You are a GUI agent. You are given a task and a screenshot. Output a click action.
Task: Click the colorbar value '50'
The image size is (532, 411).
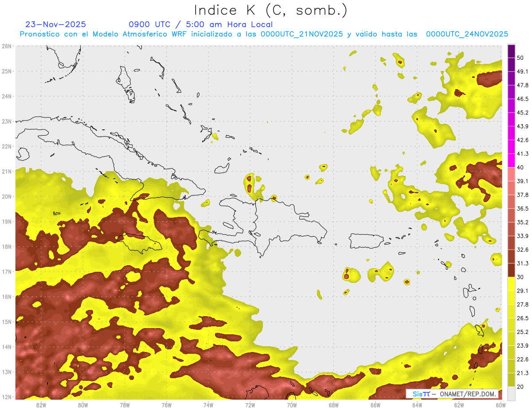(520, 58)
